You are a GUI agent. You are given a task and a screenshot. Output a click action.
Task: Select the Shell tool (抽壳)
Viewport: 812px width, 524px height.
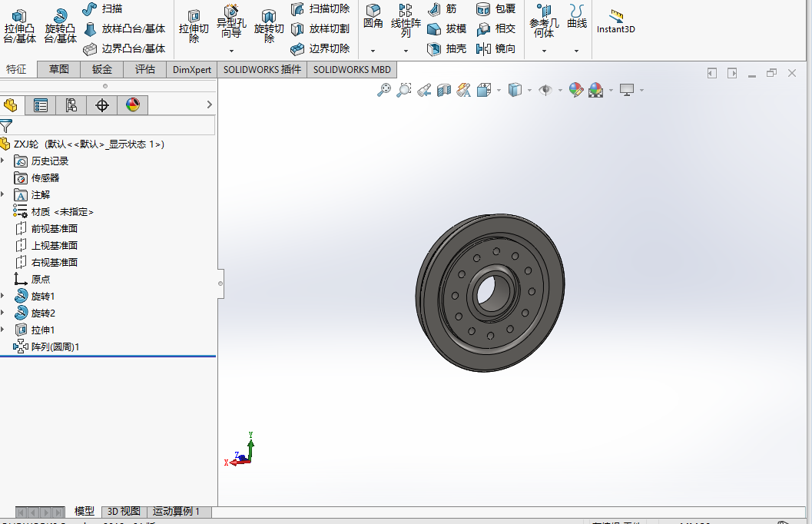coord(447,48)
